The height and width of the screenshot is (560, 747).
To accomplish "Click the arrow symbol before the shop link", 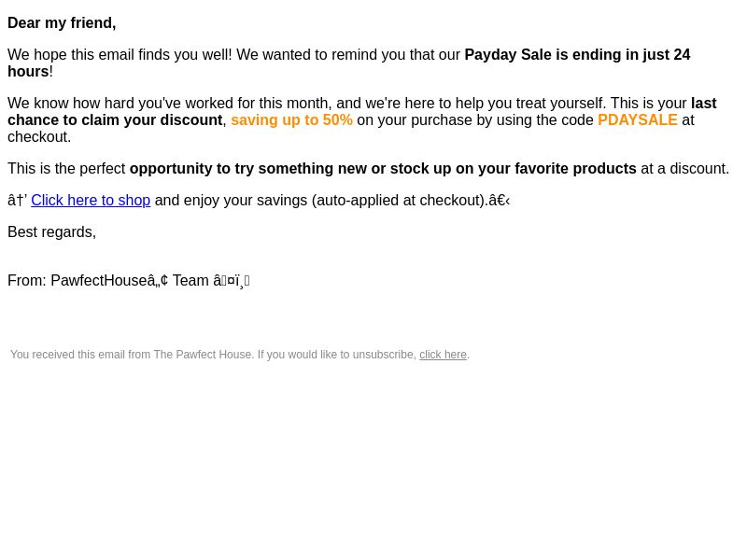I will 17,200.
